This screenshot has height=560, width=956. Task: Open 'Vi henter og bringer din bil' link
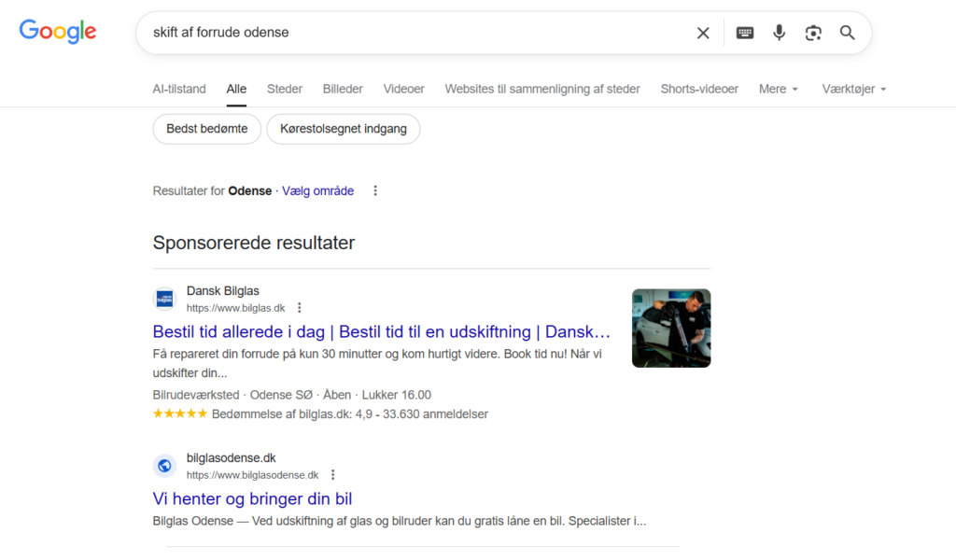tap(252, 498)
